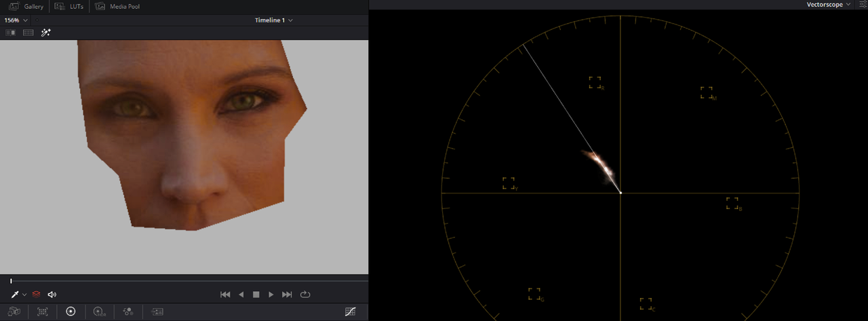Image resolution: width=868 pixels, height=321 pixels.
Task: Click the red R target on vectorscope
Action: [x=595, y=83]
